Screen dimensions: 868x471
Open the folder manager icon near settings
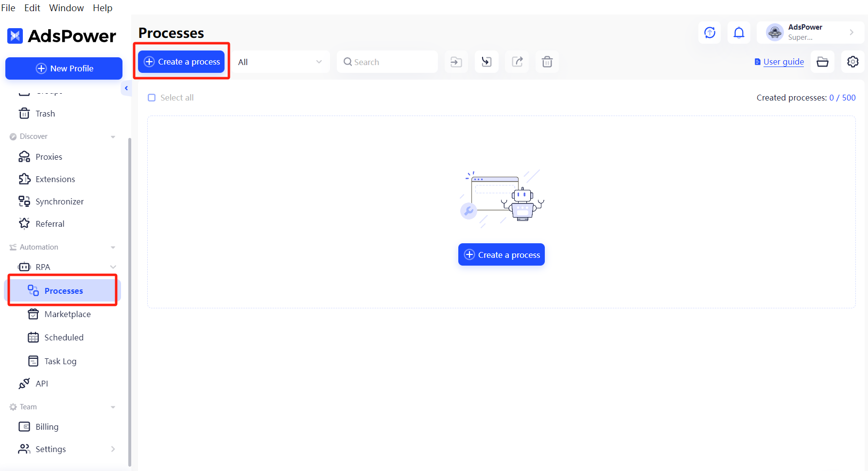click(x=822, y=62)
